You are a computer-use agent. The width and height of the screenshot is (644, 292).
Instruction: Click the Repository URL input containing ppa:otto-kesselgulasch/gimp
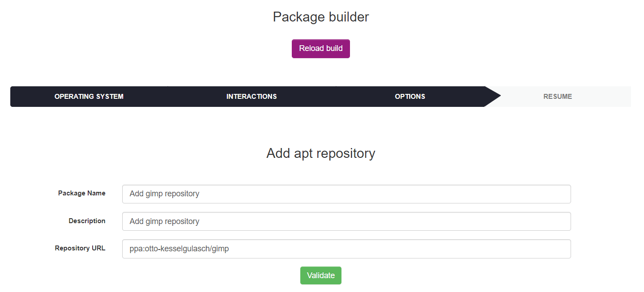coord(346,249)
